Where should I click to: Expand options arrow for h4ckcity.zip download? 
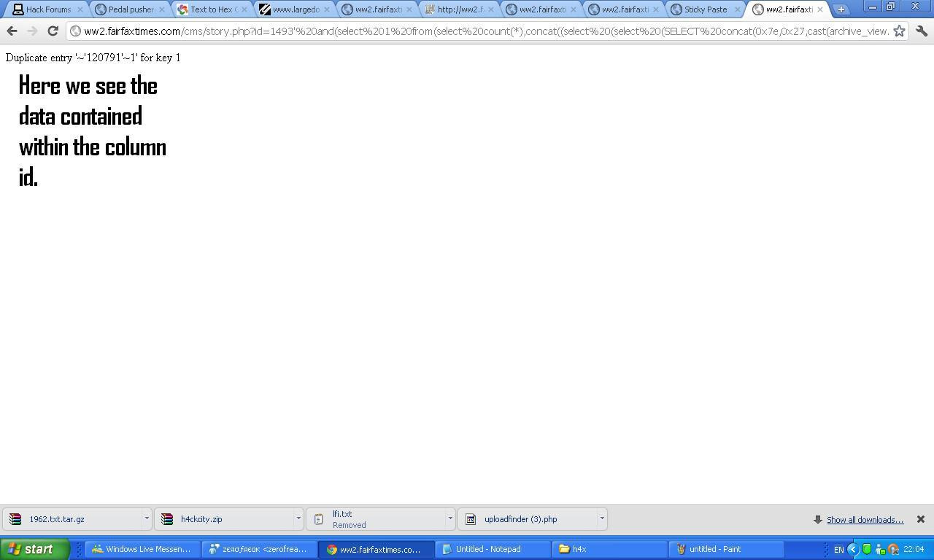(x=298, y=518)
